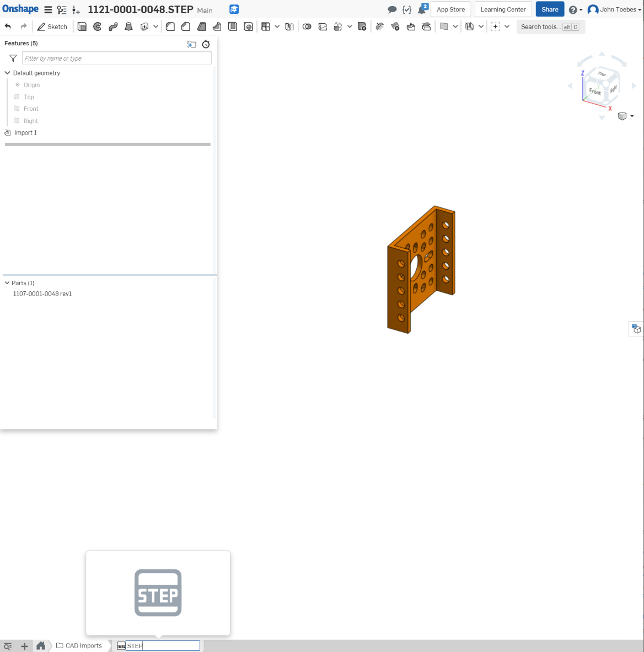Select the Rib tool
The width and height of the screenshot is (644, 652).
point(217,26)
